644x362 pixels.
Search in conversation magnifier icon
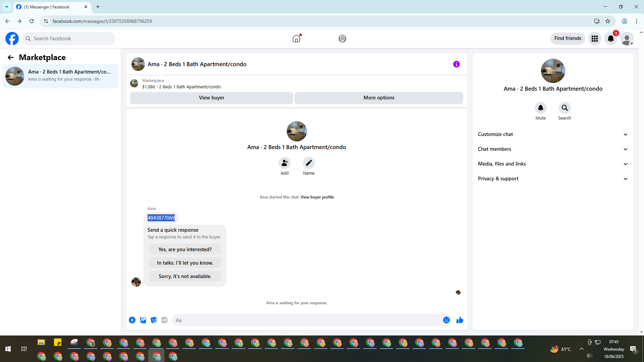click(565, 108)
